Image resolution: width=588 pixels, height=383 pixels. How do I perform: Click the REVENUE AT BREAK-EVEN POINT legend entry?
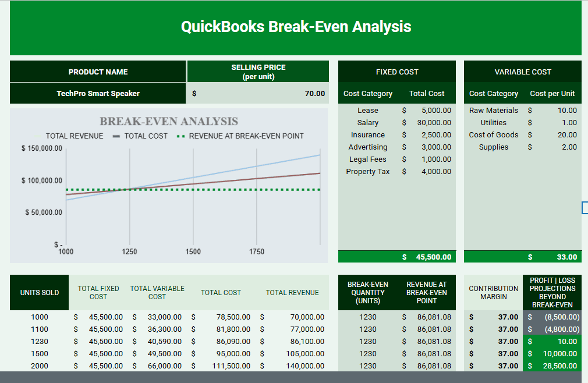(x=240, y=136)
